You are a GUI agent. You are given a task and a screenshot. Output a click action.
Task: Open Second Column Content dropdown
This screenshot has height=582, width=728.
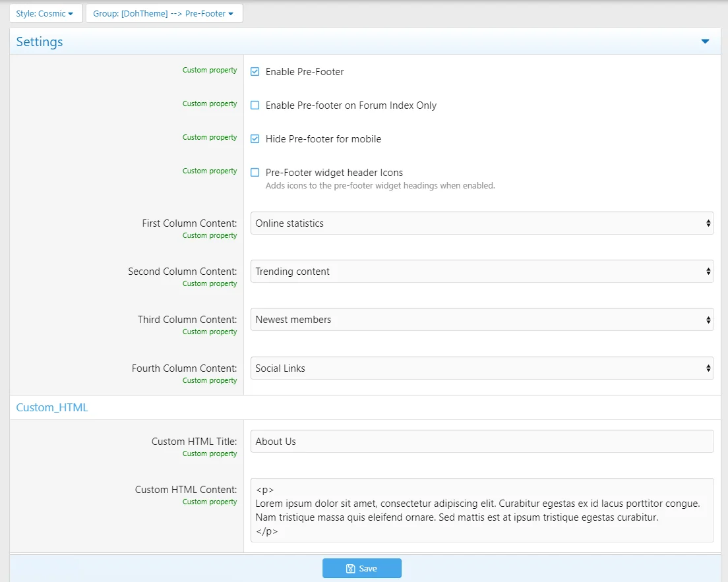tap(482, 272)
